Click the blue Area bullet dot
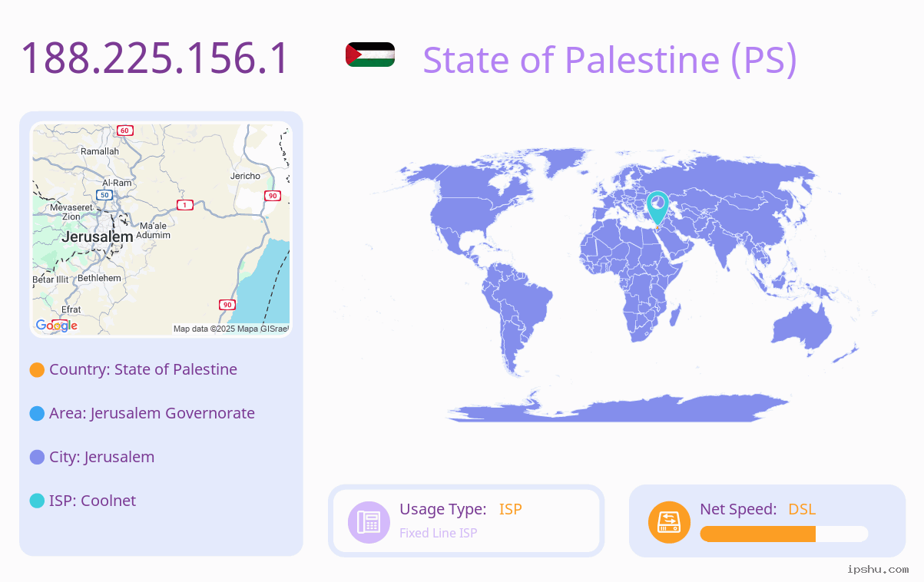Image resolution: width=924 pixels, height=582 pixels. coord(37,414)
